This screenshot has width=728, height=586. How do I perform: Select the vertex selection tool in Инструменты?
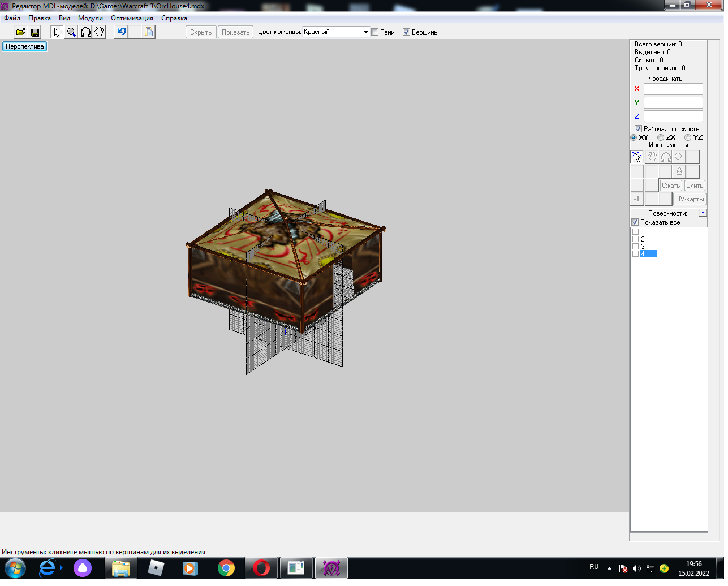(637, 157)
